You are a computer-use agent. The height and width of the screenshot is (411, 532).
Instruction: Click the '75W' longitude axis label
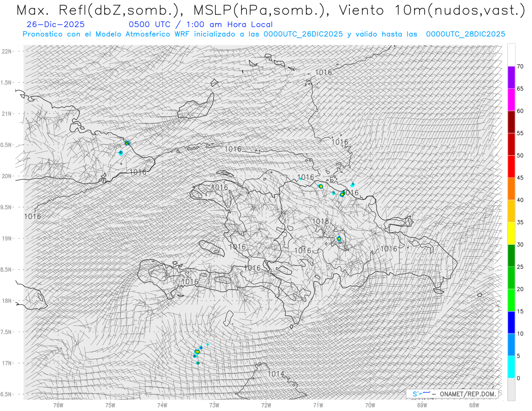pyautogui.click(x=110, y=405)
